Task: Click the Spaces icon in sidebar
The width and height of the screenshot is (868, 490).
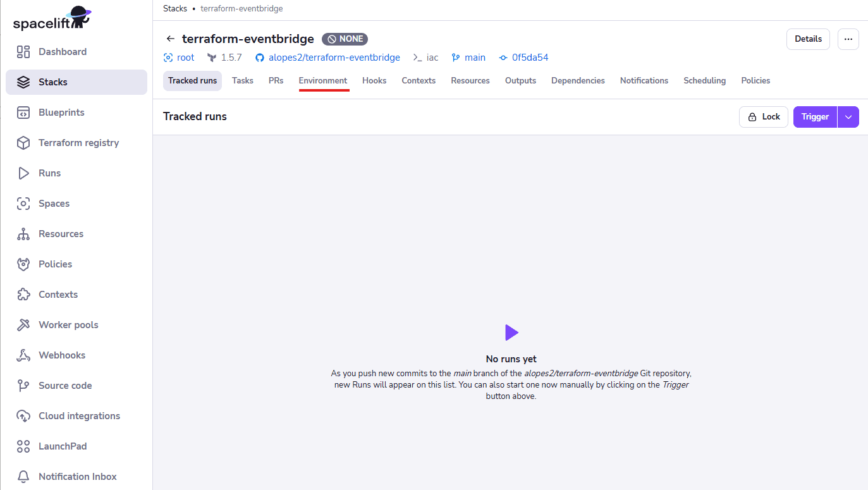Action: [23, 204]
